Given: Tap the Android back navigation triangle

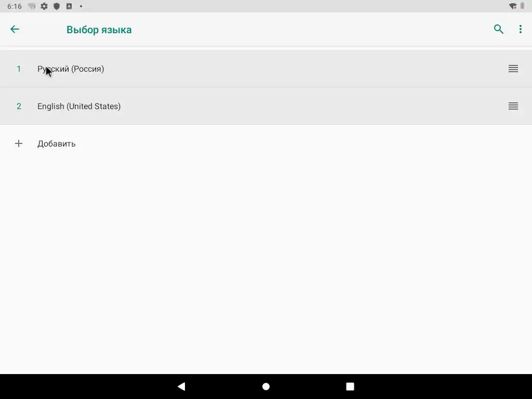Looking at the screenshot, I should tap(181, 387).
